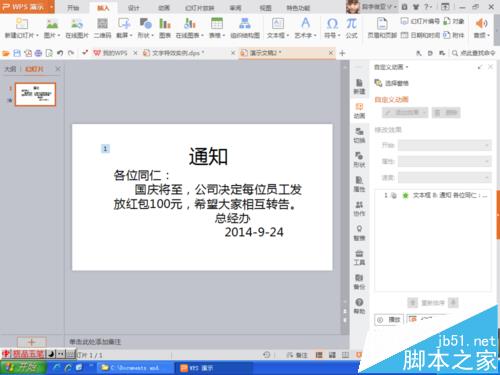The height and width of the screenshot is (375, 500).
Task: Click the Print icon in quick toolbar
Action: point(38,53)
